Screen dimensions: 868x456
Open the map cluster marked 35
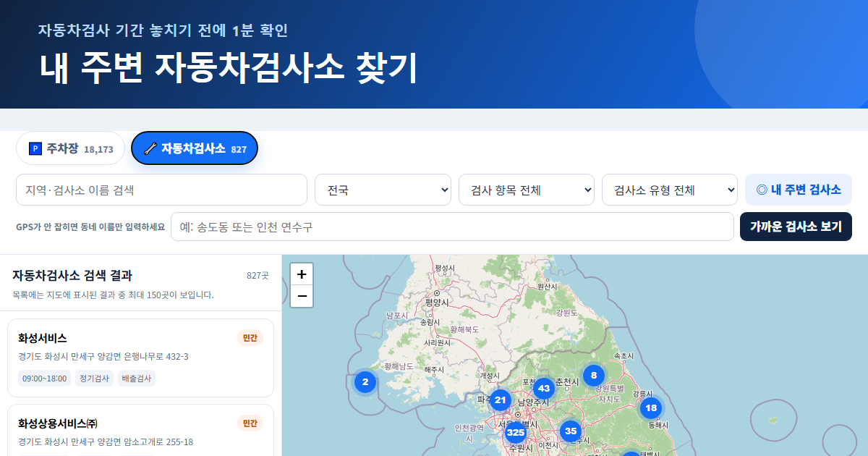(571, 431)
